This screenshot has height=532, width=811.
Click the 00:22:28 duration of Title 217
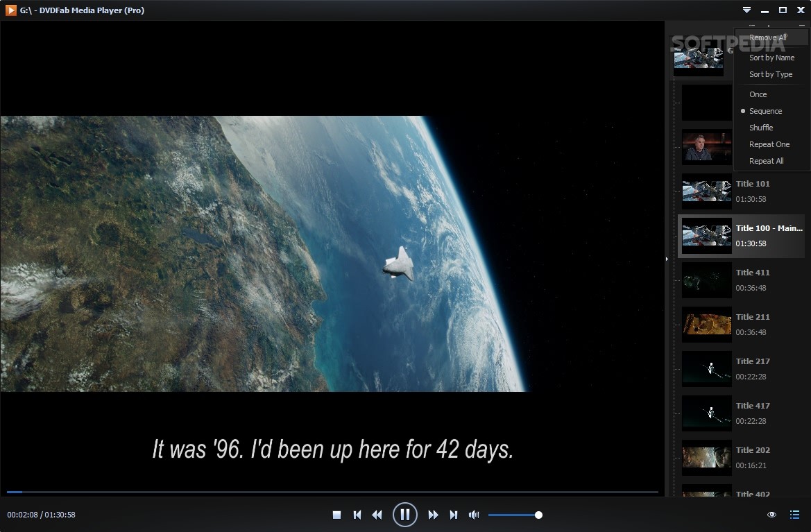click(751, 377)
